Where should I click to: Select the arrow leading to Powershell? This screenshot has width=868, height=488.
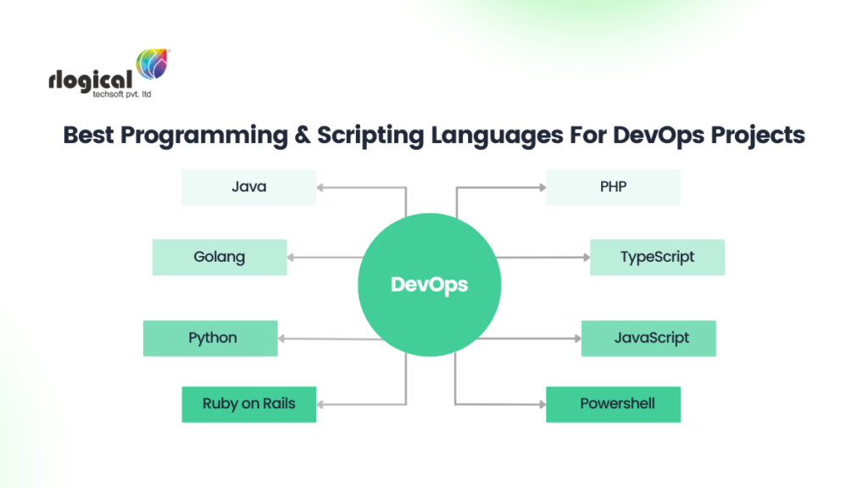click(500, 404)
